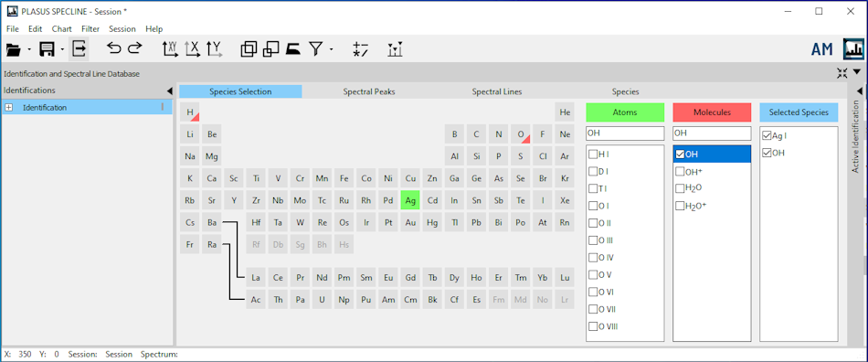This screenshot has height=362, width=868.
Task: Select the U actinide element button
Action: [322, 300]
